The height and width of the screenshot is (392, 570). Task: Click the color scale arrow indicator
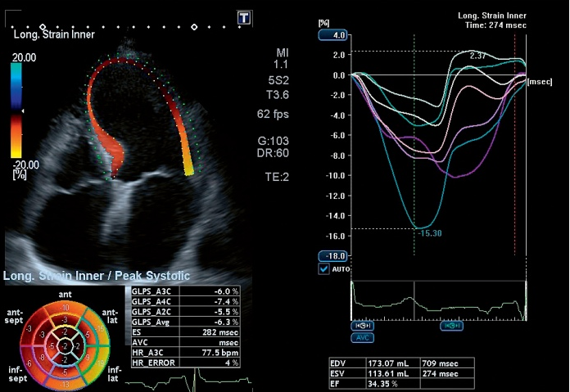22,110
